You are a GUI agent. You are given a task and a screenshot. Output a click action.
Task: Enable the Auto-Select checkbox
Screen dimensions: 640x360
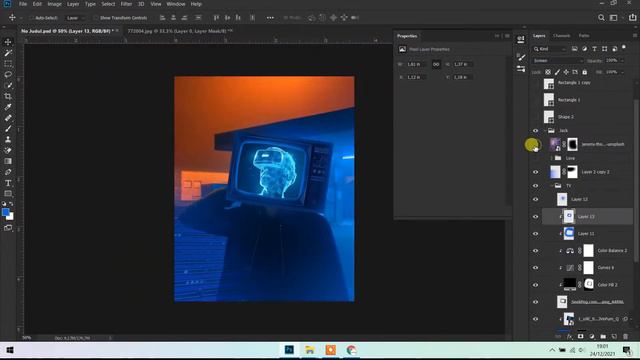[31, 18]
